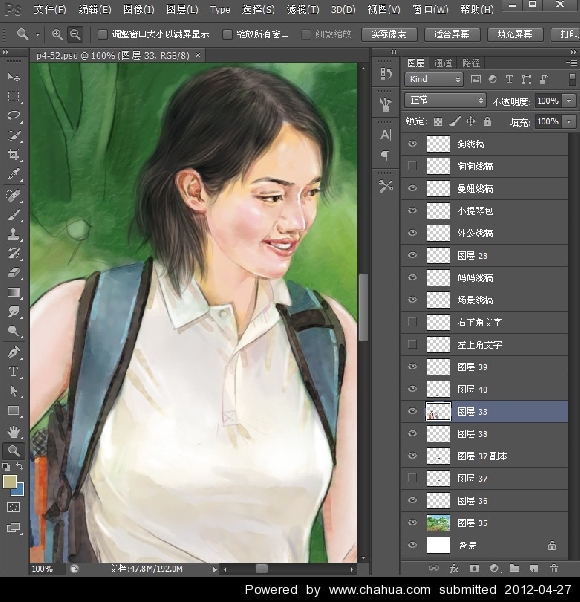Viewport: 580px width, 602px height.
Task: Switch to 路径 paths tab
Action: tap(471, 63)
